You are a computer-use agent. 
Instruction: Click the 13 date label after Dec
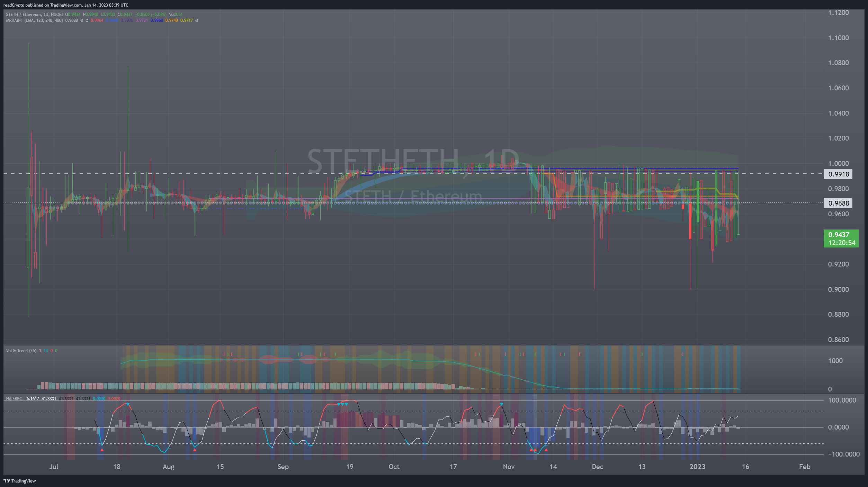click(642, 467)
